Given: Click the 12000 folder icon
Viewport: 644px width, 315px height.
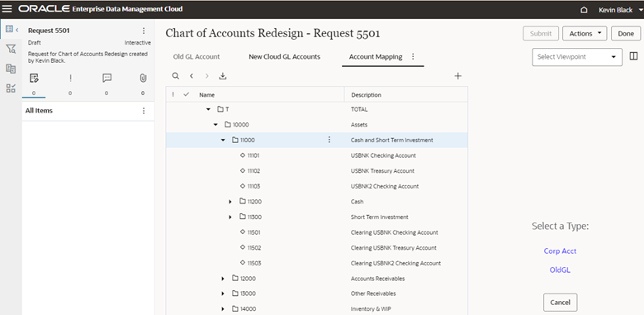Looking at the screenshot, I should click(x=235, y=279).
